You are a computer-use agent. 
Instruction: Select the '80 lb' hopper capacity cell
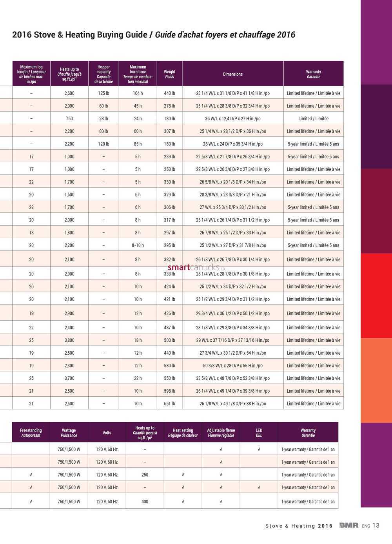[x=103, y=131]
